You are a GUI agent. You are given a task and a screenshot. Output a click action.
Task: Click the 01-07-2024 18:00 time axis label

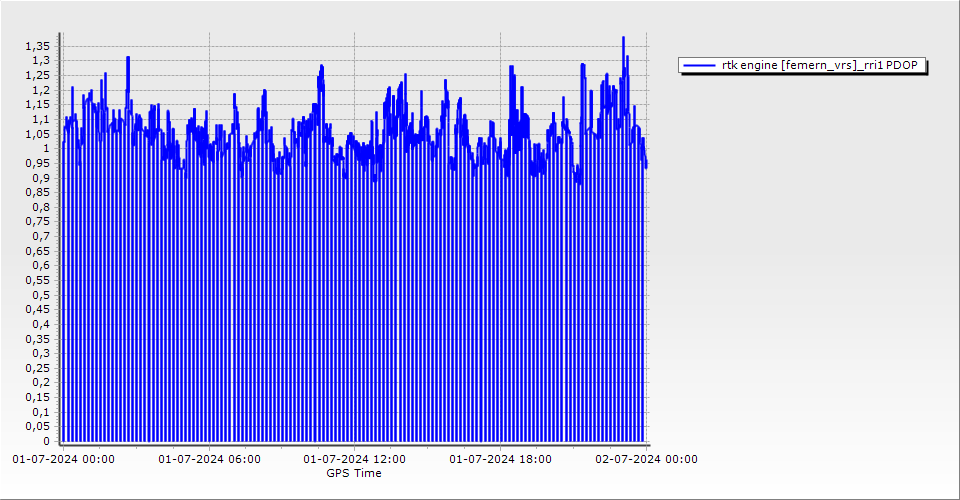point(500,460)
